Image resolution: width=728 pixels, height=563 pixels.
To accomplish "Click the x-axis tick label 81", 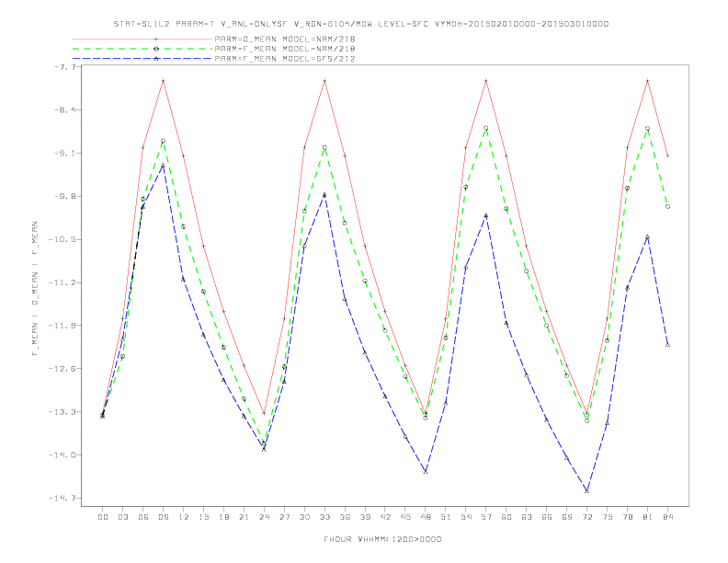I will tap(648, 517).
